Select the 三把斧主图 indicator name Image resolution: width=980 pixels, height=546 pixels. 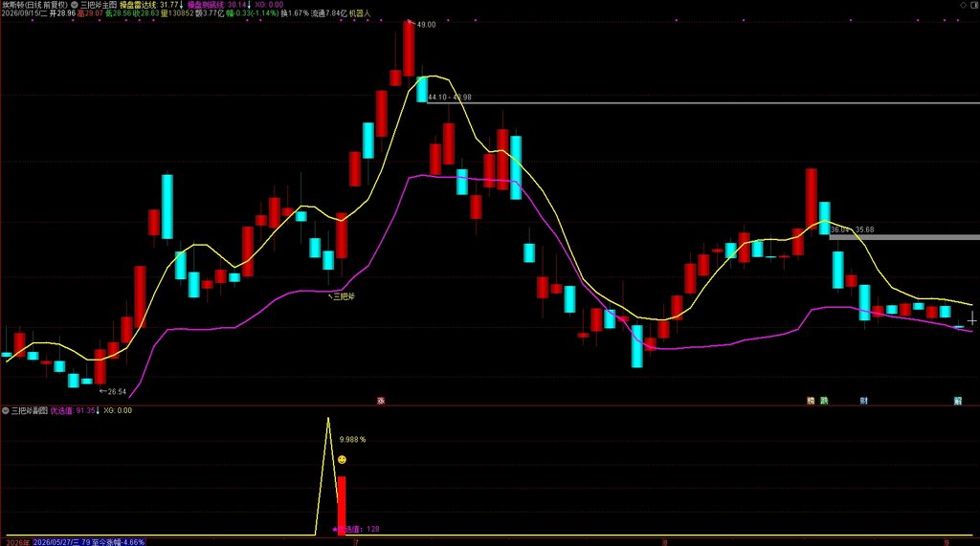pyautogui.click(x=99, y=5)
